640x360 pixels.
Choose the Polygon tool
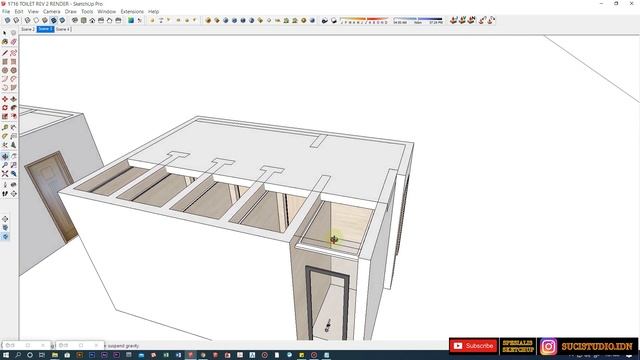[x=13, y=70]
